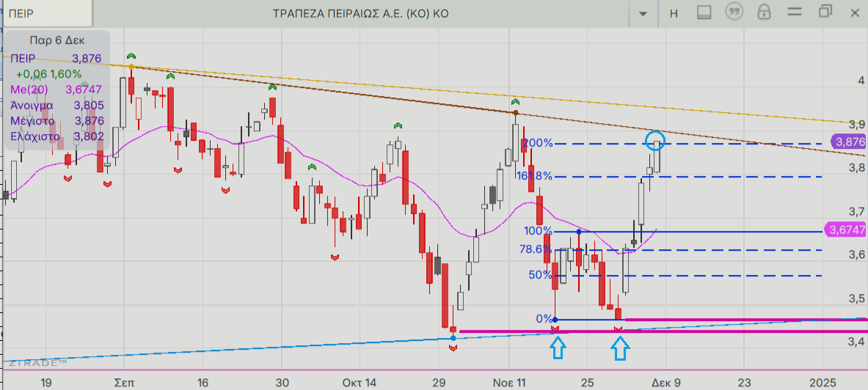The height and width of the screenshot is (390, 868).
Task: Click the ΠΕΙΡ ticker symbol field
Action: pyautogui.click(x=46, y=13)
